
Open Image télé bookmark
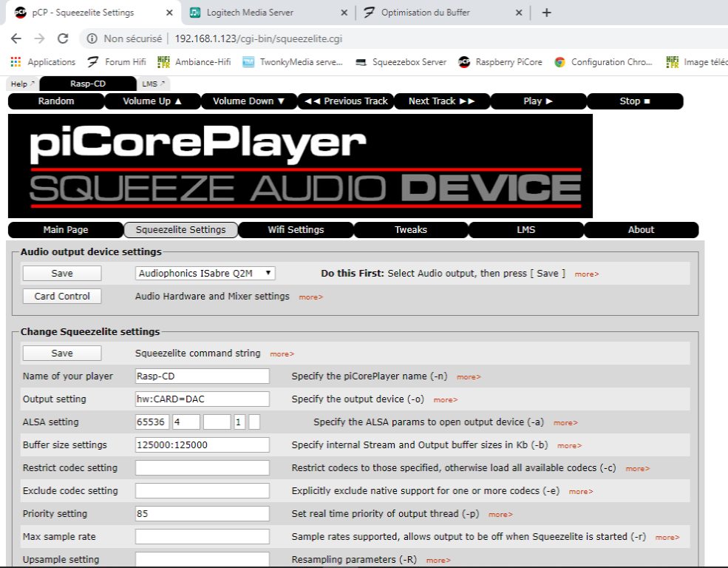pos(697,62)
